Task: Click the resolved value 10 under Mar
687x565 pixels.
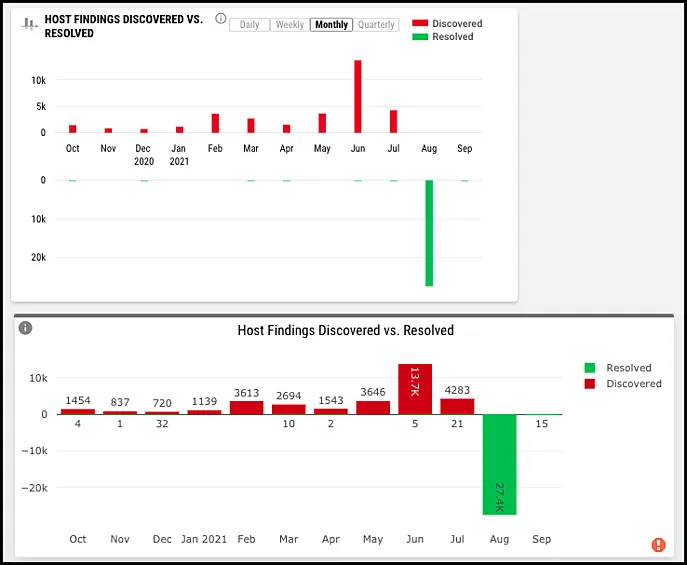Action: click(288, 424)
